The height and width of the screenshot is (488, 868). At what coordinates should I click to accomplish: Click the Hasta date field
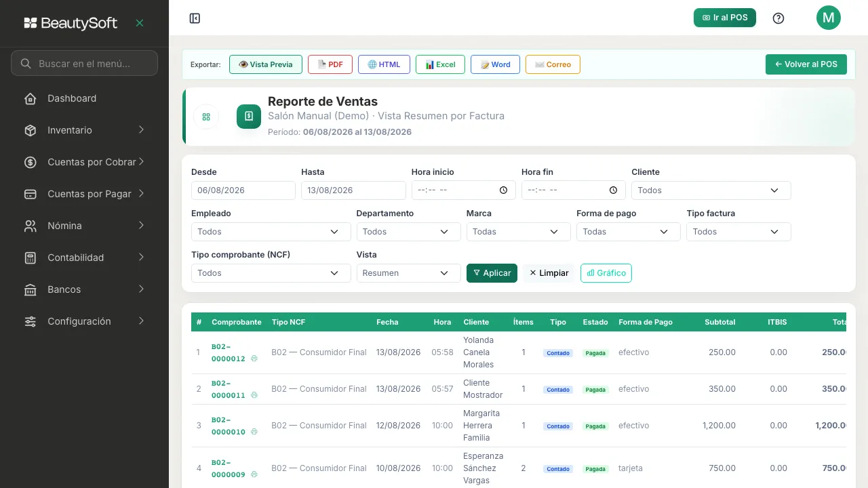tap(353, 190)
